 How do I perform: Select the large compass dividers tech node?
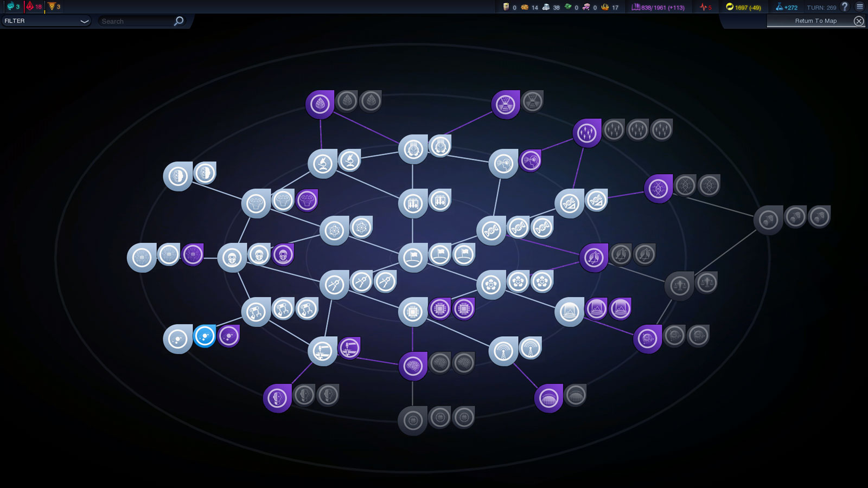pos(334,285)
